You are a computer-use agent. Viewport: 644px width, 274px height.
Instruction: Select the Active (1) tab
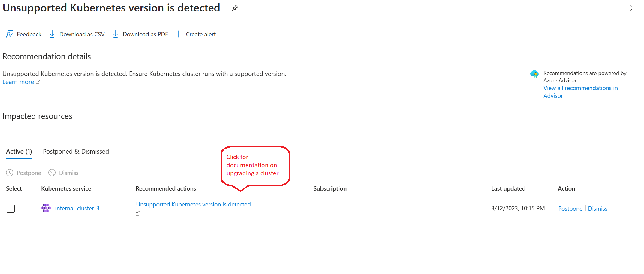(19, 152)
